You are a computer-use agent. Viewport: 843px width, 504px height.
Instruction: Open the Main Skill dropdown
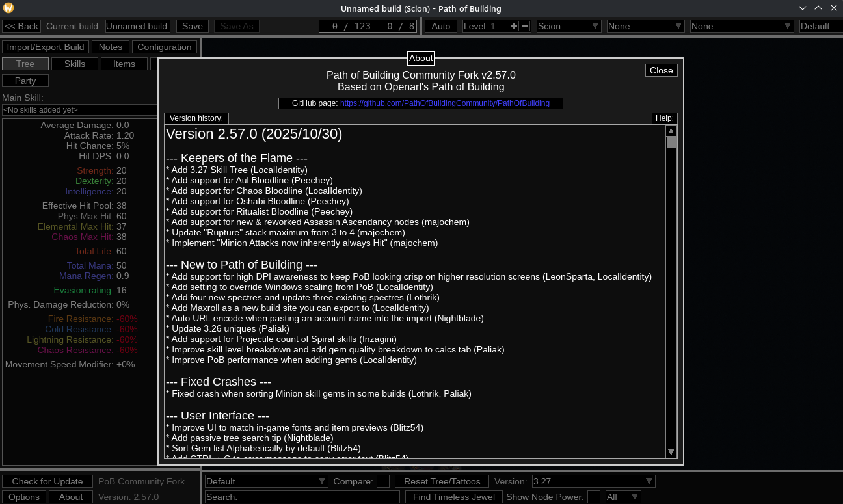80,110
